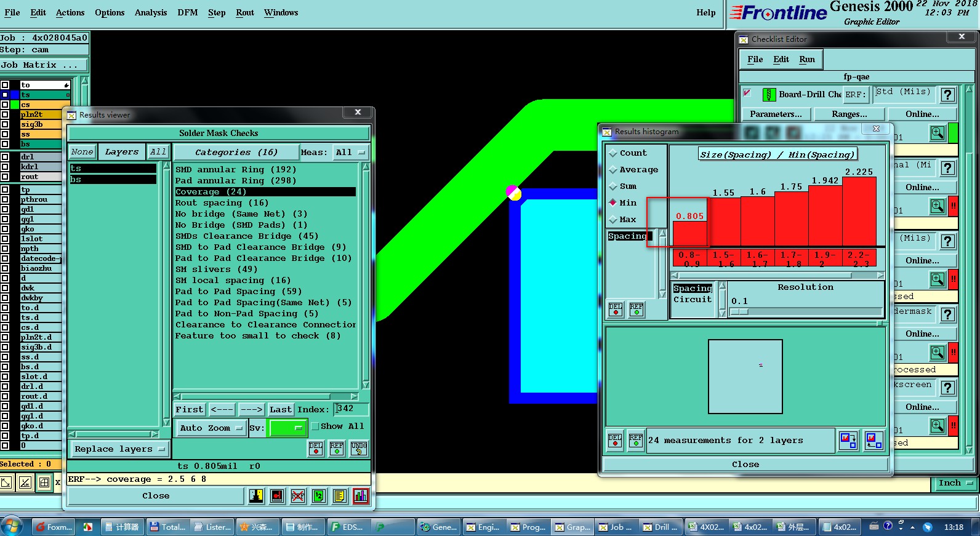
Task: Click the 0.8-0.9 histogram bar
Action: pyautogui.click(x=689, y=234)
